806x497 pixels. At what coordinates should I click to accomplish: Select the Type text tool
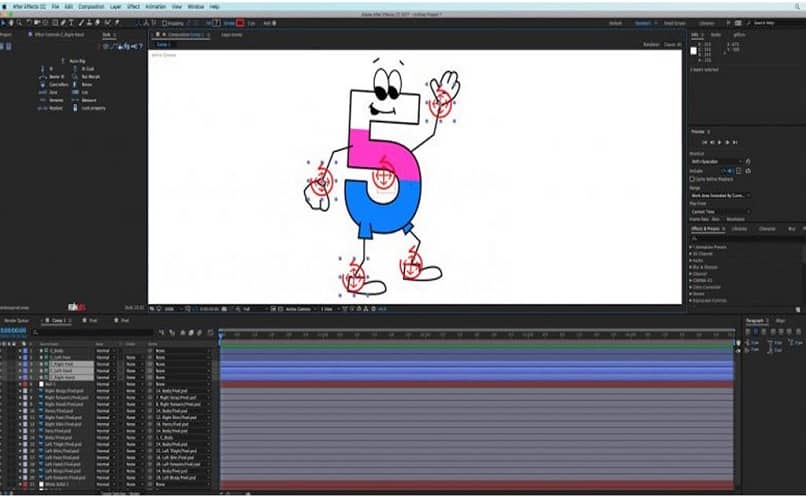(71, 23)
